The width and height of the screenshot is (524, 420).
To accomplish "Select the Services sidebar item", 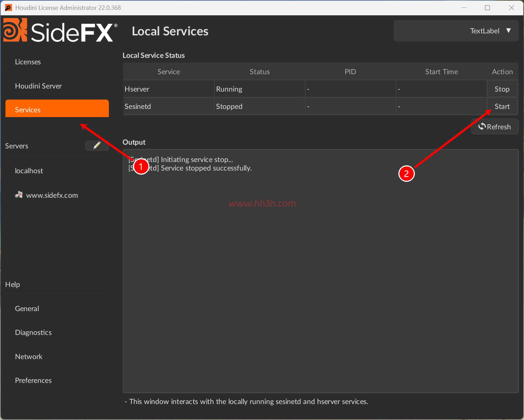I will [57, 109].
